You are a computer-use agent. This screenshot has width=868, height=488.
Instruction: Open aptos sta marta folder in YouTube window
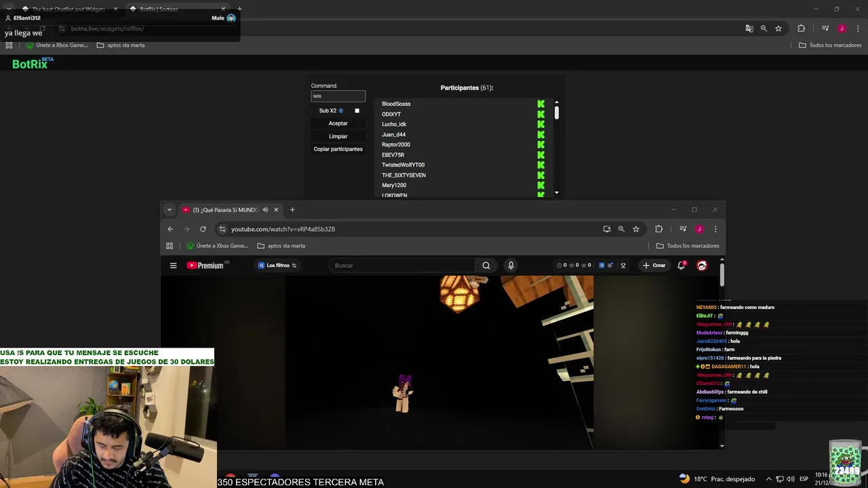click(281, 246)
